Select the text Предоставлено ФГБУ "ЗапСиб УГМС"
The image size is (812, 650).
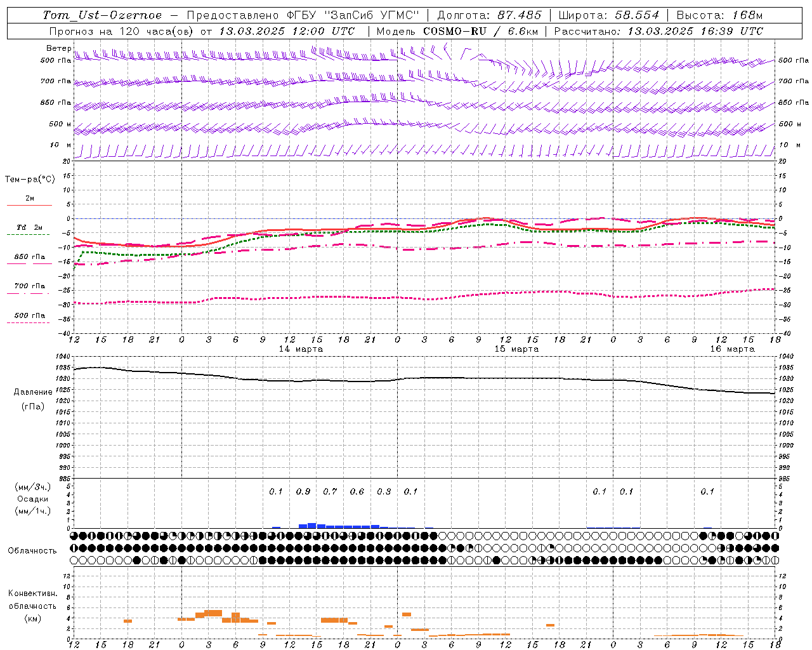coord(303,15)
